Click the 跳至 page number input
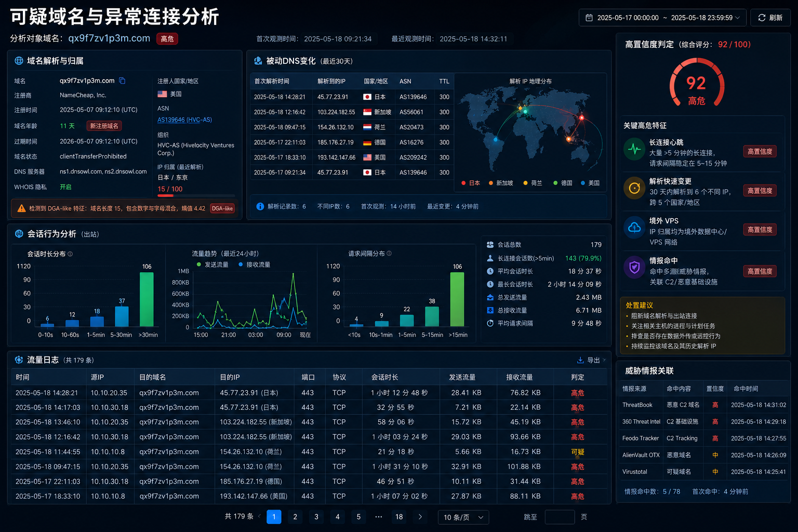Screen dimensions: 798x532 [560, 517]
